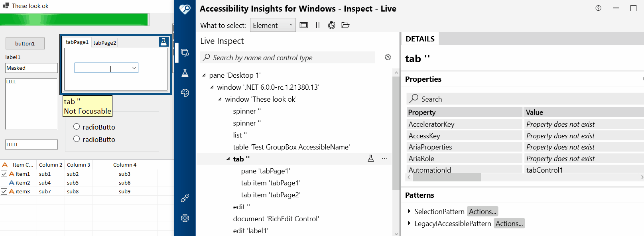Switch to the tabPage2 tab
This screenshot has width=644, height=236.
(104, 43)
